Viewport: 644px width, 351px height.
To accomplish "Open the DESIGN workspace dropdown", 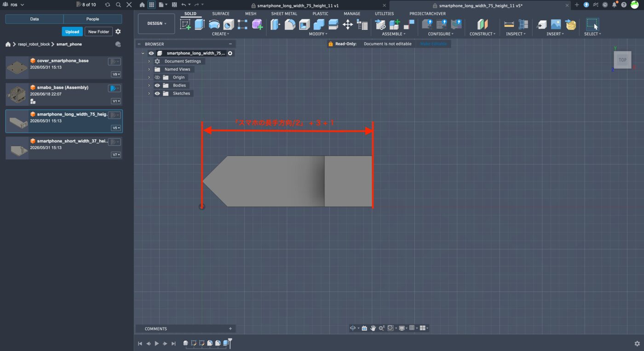I will (x=156, y=23).
